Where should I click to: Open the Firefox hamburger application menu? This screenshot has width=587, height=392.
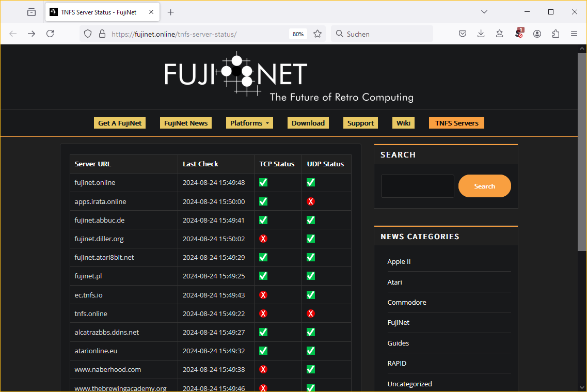[574, 34]
